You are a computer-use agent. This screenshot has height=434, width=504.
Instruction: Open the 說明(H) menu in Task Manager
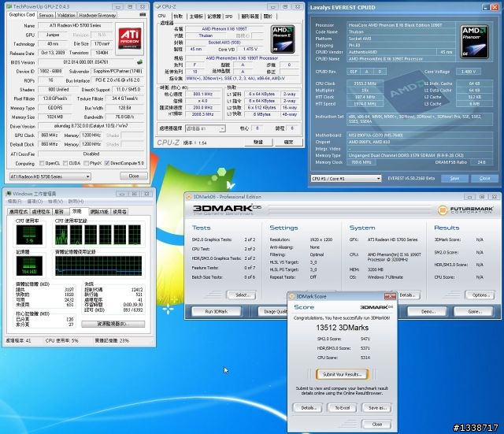pos(76,202)
